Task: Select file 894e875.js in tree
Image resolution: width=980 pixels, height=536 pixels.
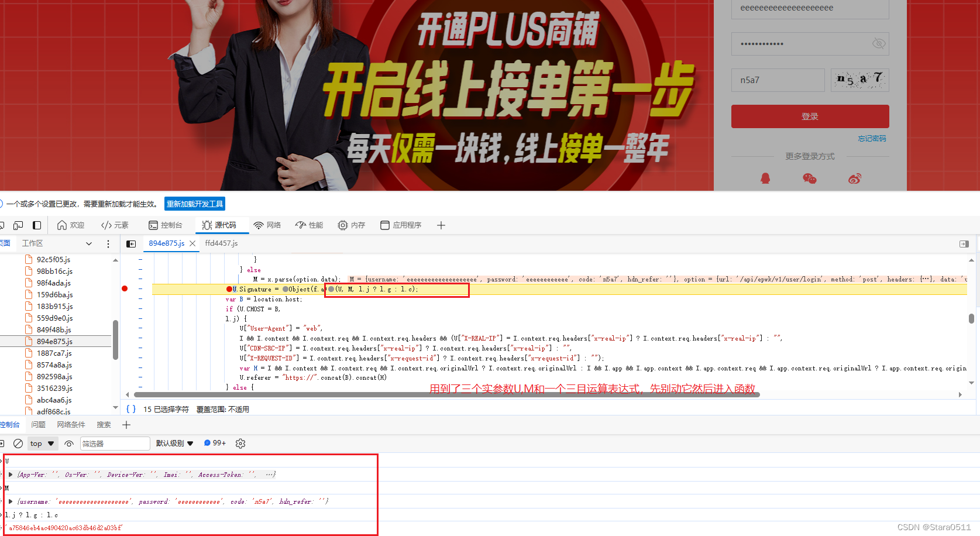Action: pos(54,341)
